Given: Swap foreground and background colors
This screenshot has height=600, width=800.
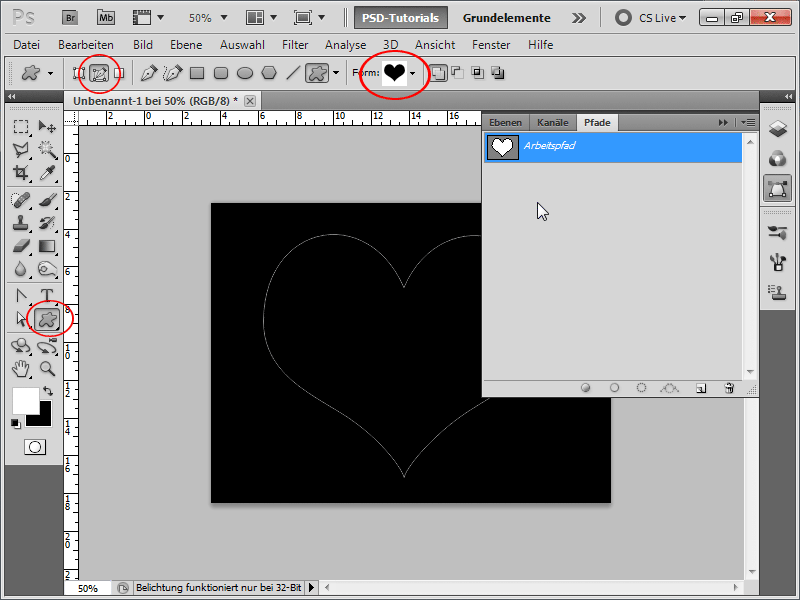Looking at the screenshot, I should 48,391.
